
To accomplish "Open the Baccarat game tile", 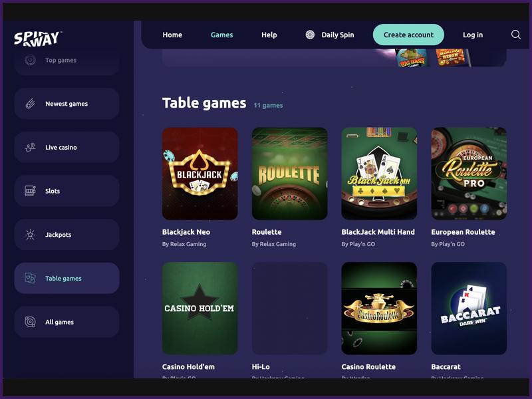I will 469,308.
